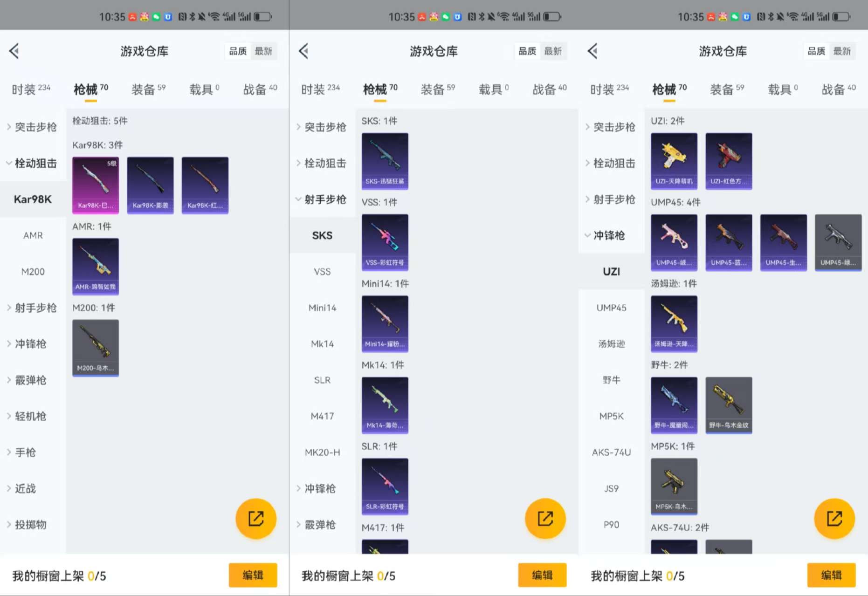Select AMR in the left sidebar
868x596 pixels.
[x=33, y=235]
